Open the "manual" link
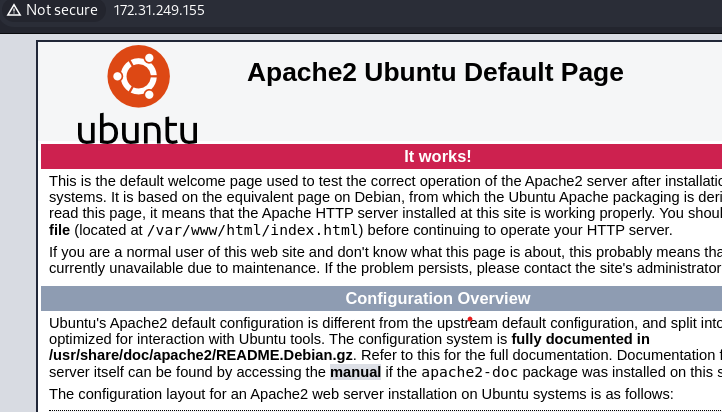 click(355, 372)
